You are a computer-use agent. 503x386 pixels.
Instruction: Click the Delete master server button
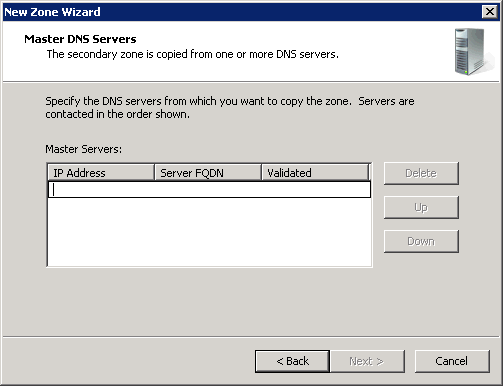click(x=421, y=173)
